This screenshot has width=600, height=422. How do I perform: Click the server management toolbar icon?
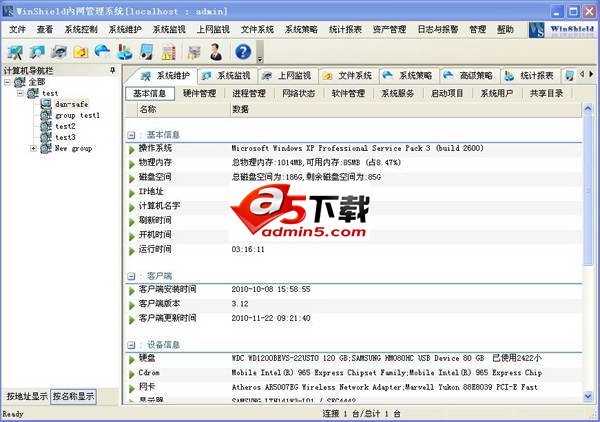coord(194,52)
